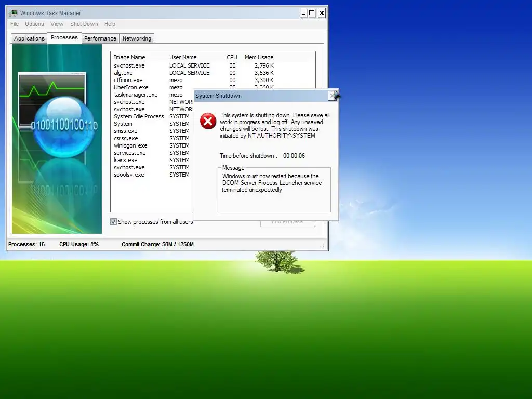Open the Options menu

(34, 24)
